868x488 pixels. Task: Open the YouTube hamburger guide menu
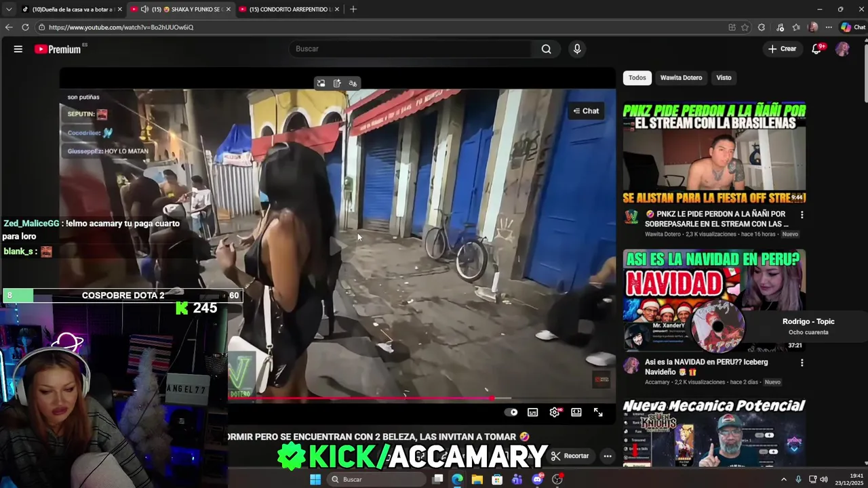pos(18,49)
